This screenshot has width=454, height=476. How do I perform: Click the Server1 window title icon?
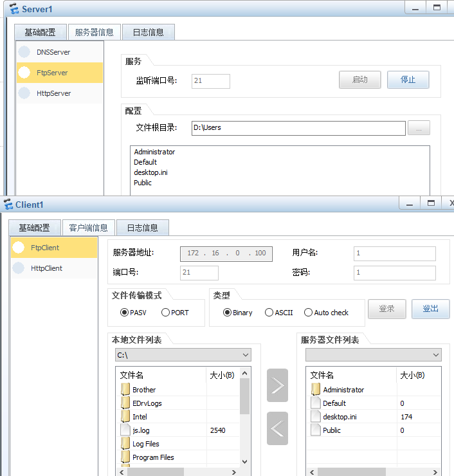click(14, 9)
